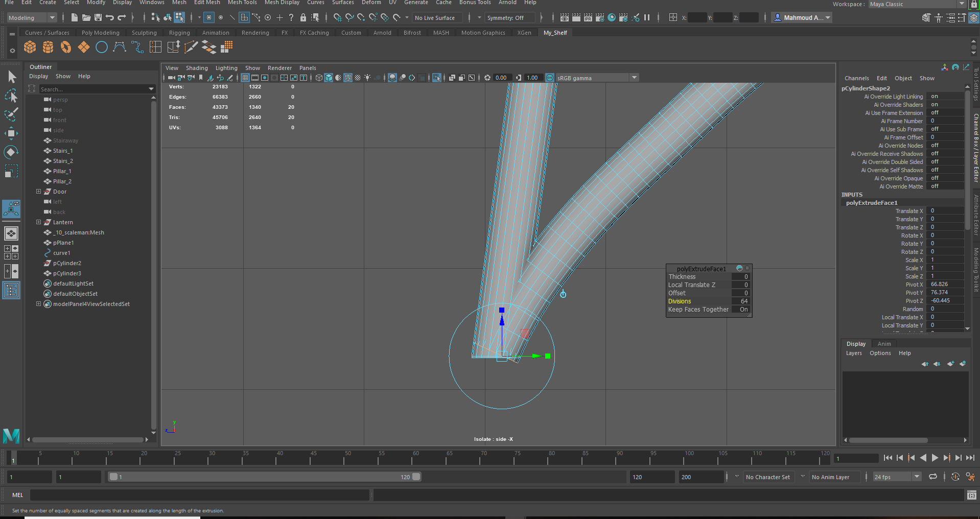The width and height of the screenshot is (980, 519).
Task: Open the Render Settings icon in the status line
Action: point(599,17)
